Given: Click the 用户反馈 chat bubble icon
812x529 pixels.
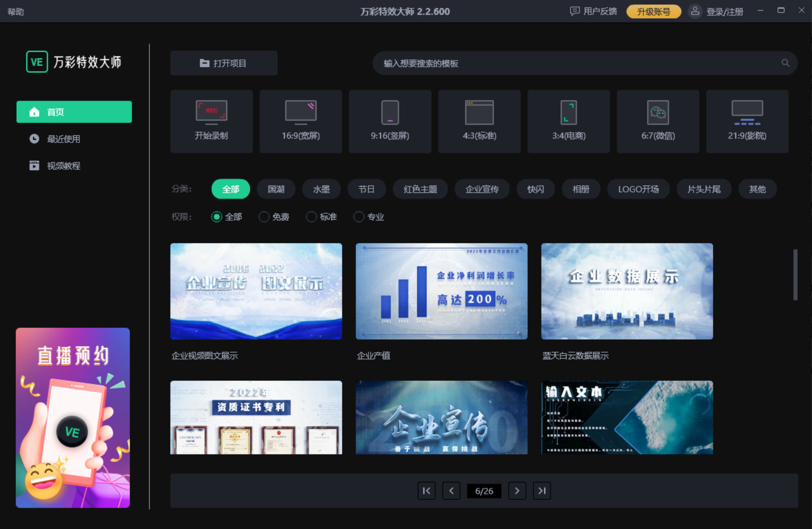Looking at the screenshot, I should coord(574,11).
